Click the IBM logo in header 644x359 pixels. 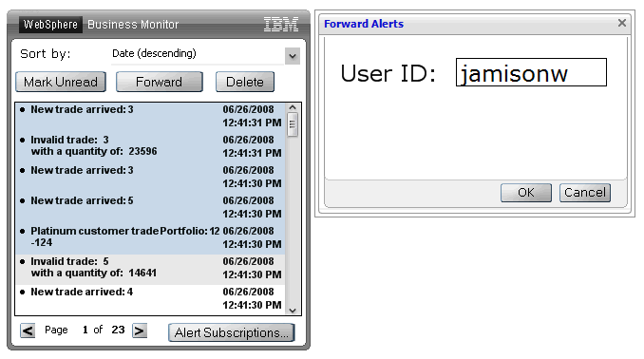click(281, 25)
